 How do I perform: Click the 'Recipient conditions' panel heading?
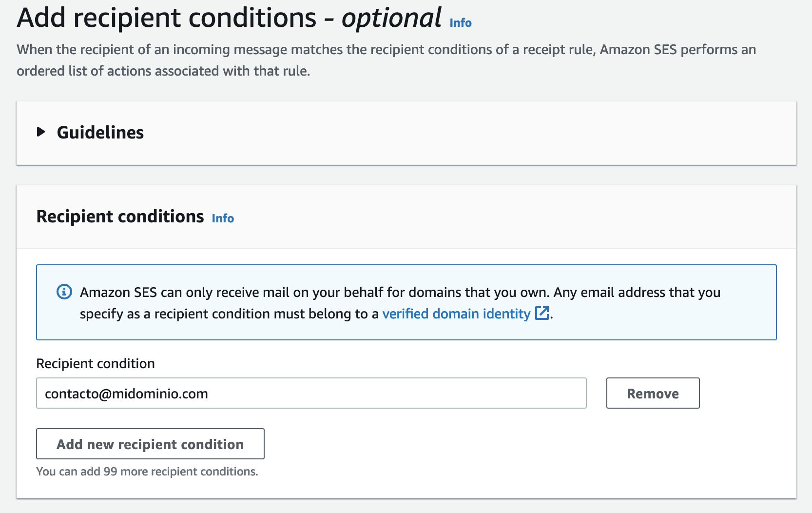[120, 217]
